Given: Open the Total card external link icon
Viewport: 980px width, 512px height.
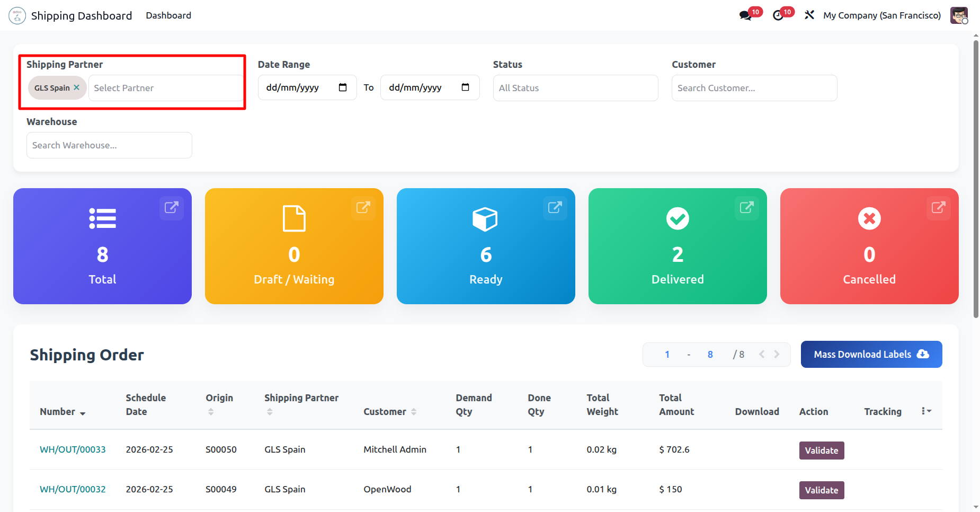Looking at the screenshot, I should [x=171, y=207].
